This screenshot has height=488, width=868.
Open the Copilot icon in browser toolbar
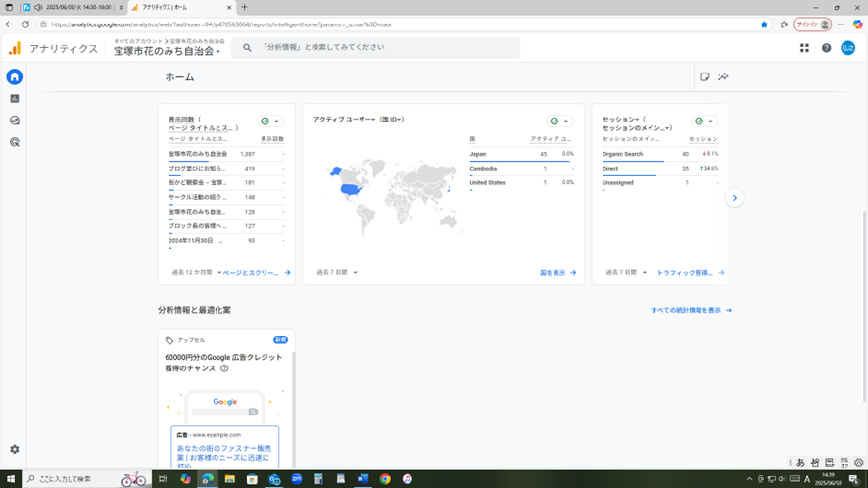coord(857,24)
